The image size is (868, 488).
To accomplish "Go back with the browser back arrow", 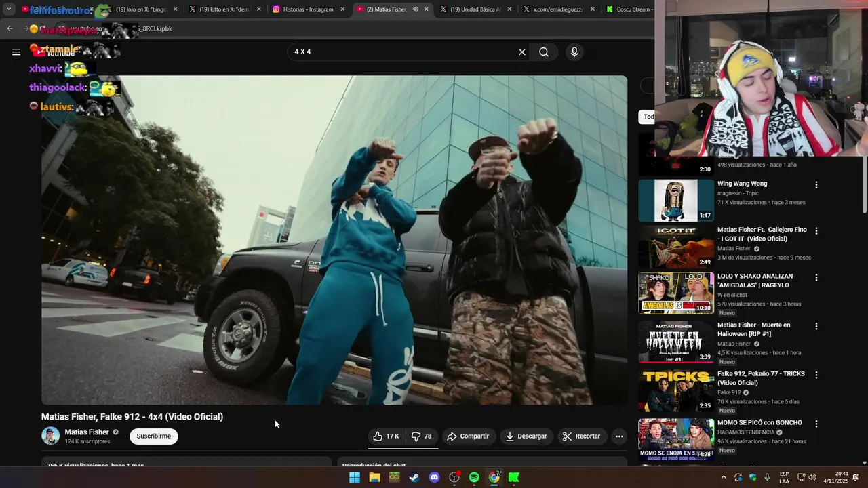I will pyautogui.click(x=9, y=28).
